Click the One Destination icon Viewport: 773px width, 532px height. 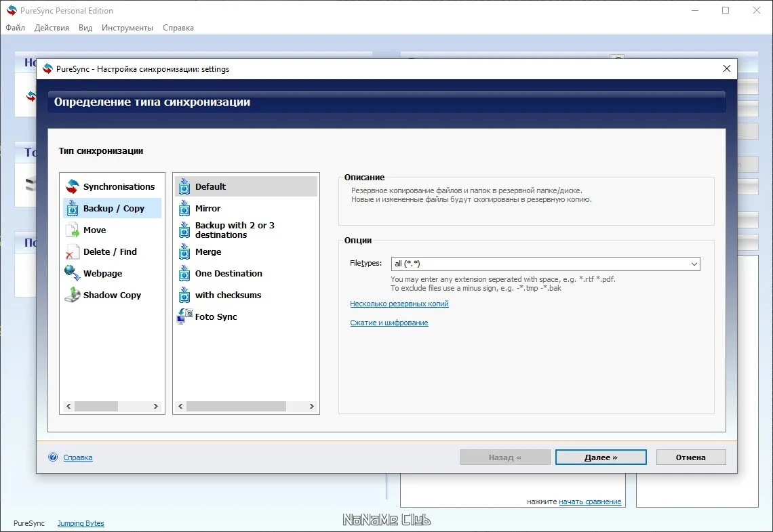[x=184, y=273]
